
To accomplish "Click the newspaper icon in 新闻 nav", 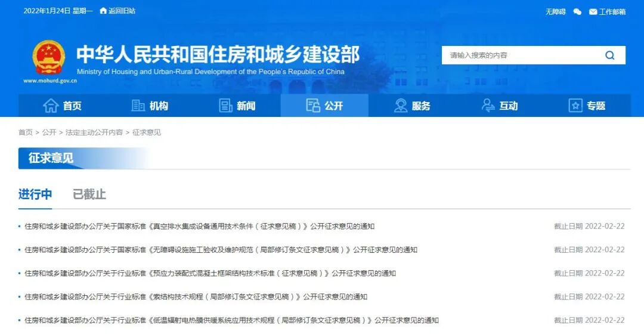I will pos(225,106).
